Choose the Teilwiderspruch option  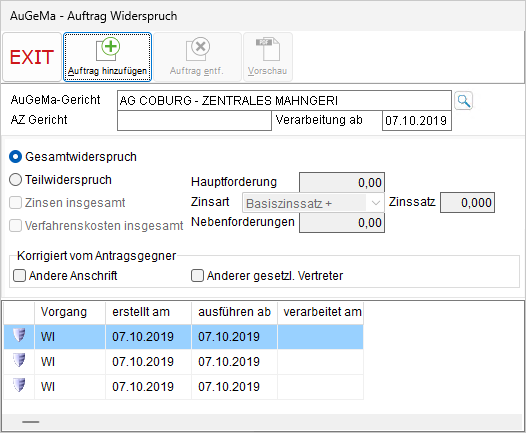pyautogui.click(x=15, y=180)
